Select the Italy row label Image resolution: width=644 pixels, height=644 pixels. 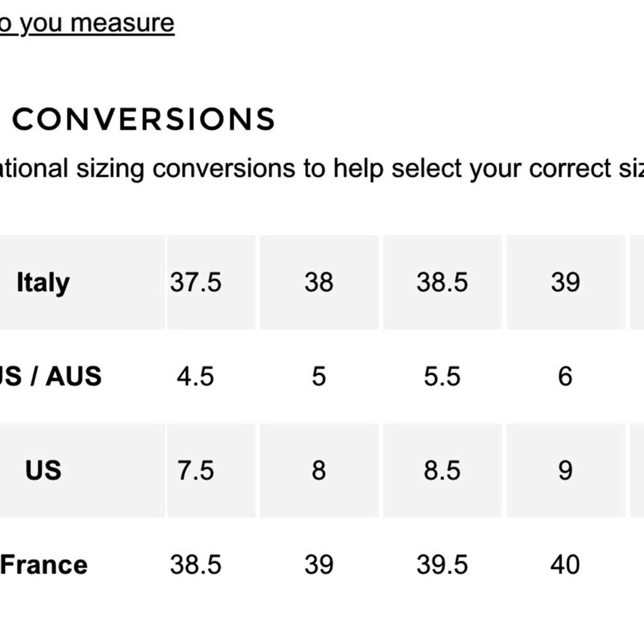43,283
